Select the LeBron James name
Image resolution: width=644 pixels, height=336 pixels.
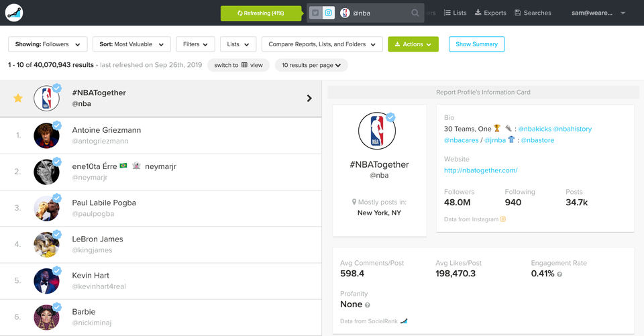[x=97, y=239]
